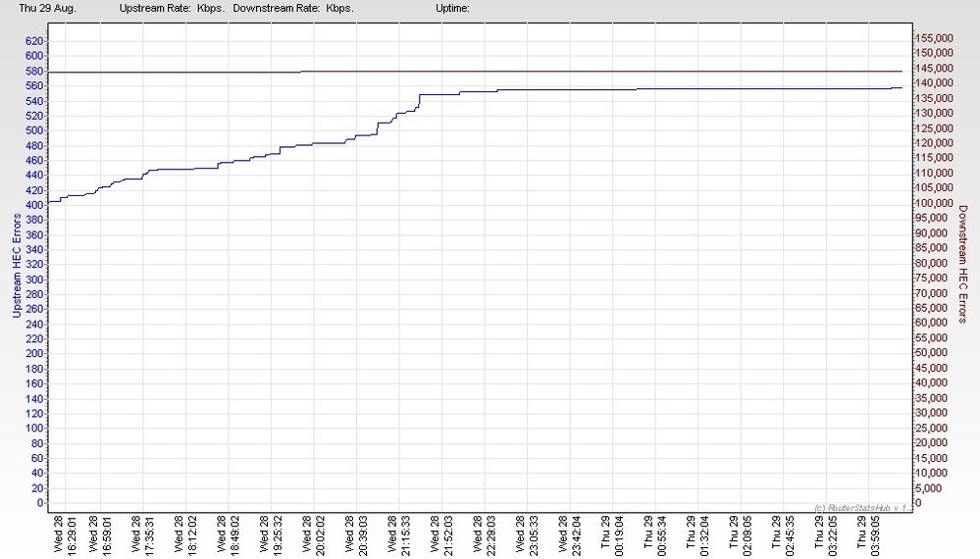Click downstream axis value 100,000
Screen dimensions: 980x559
934,203
